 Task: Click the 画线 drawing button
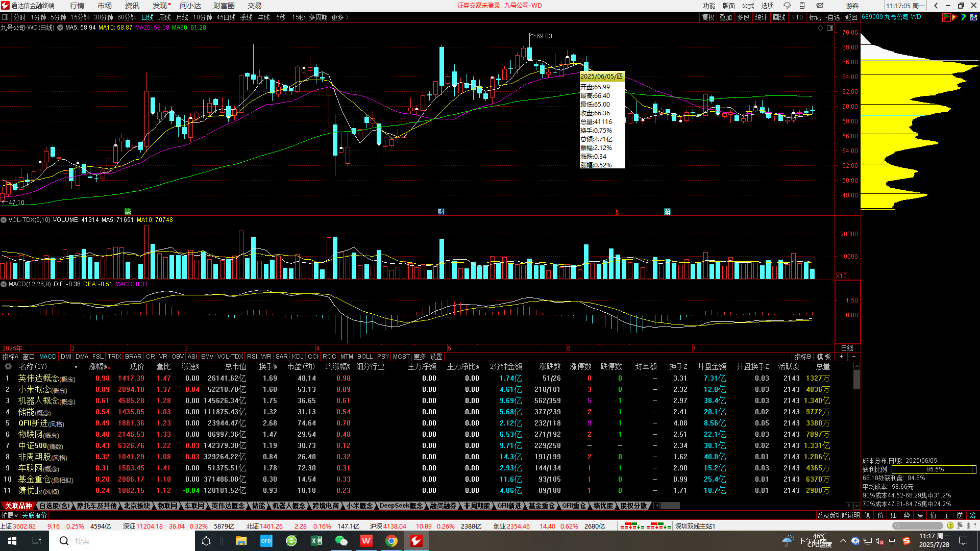click(779, 17)
